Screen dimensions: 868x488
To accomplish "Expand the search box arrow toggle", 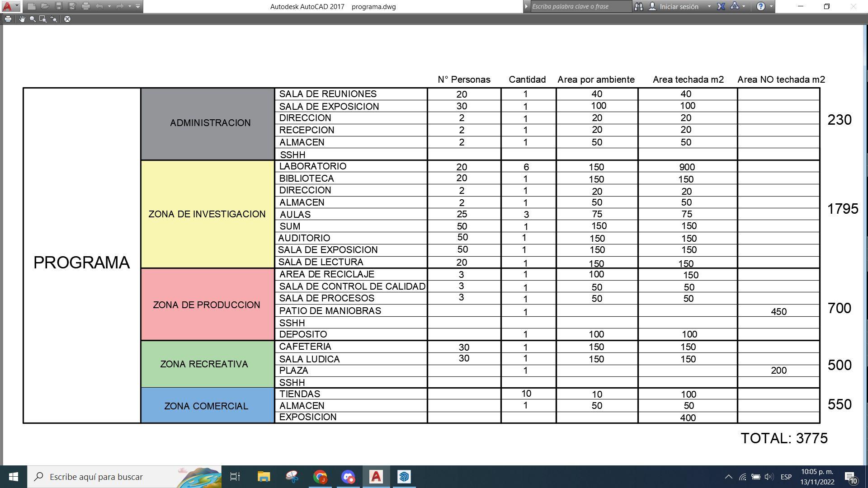I will 526,6.
